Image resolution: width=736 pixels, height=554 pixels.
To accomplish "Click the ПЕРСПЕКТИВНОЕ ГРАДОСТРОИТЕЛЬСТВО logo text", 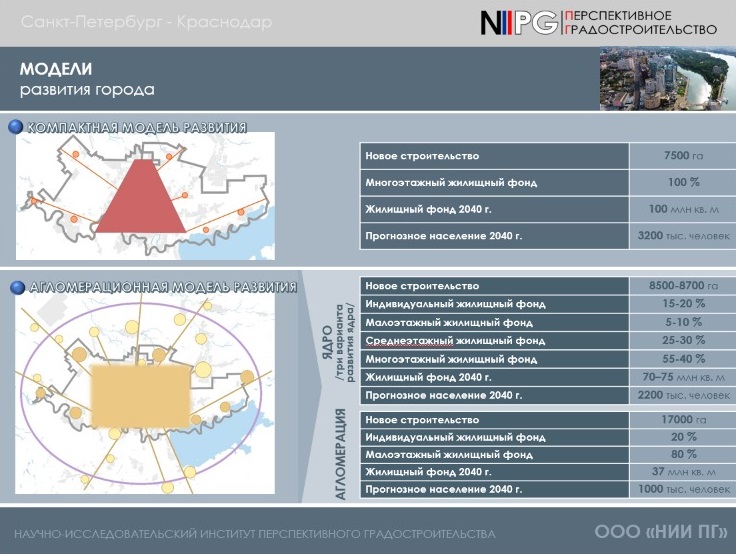I will pos(641,23).
